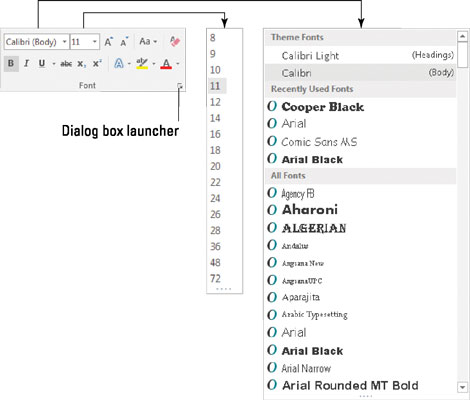Click the Decrease Font Size icon

[x=124, y=42]
